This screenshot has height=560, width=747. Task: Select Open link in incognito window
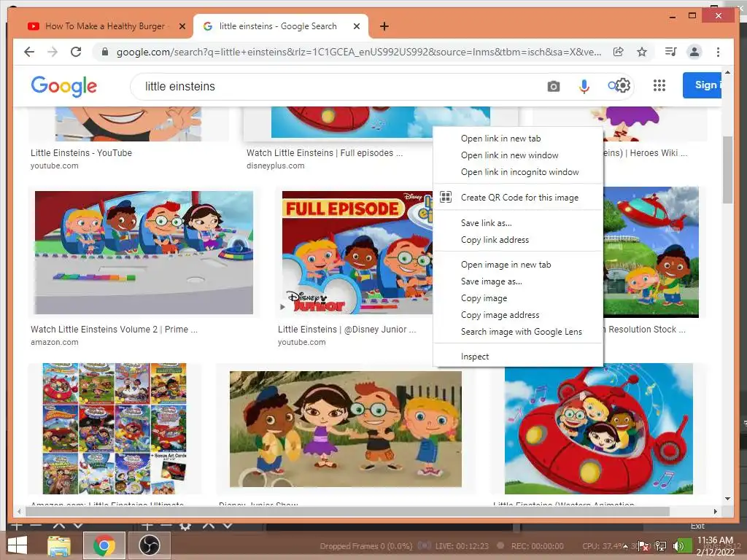point(518,172)
